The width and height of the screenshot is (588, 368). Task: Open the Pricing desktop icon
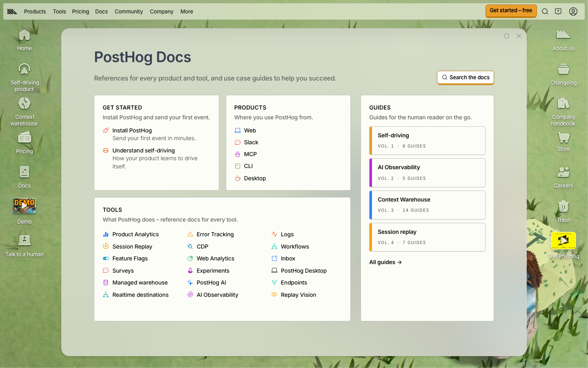pos(24,143)
